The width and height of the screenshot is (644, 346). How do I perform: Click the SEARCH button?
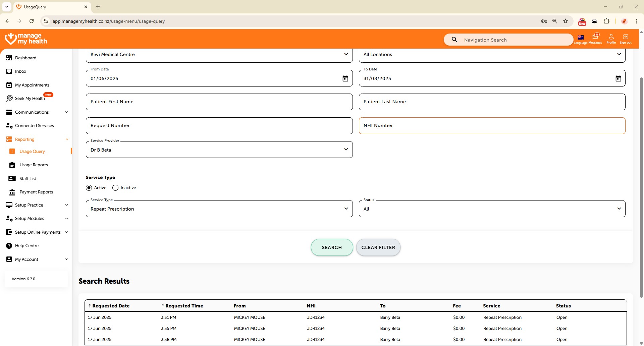tap(332, 247)
